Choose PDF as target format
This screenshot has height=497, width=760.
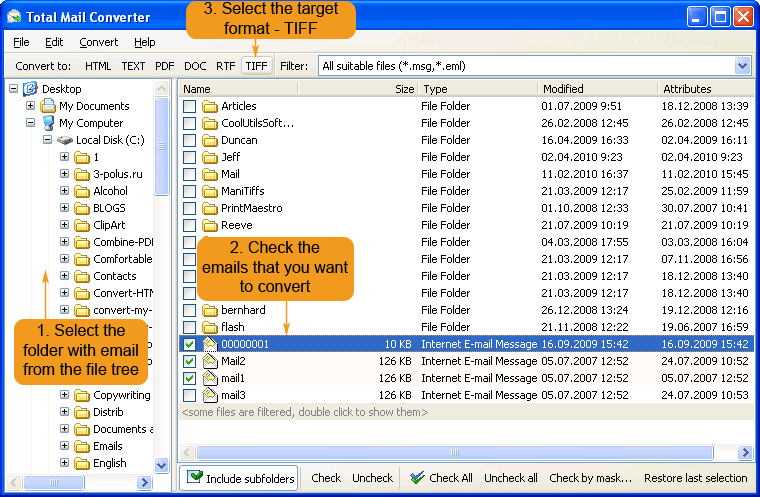[164, 66]
